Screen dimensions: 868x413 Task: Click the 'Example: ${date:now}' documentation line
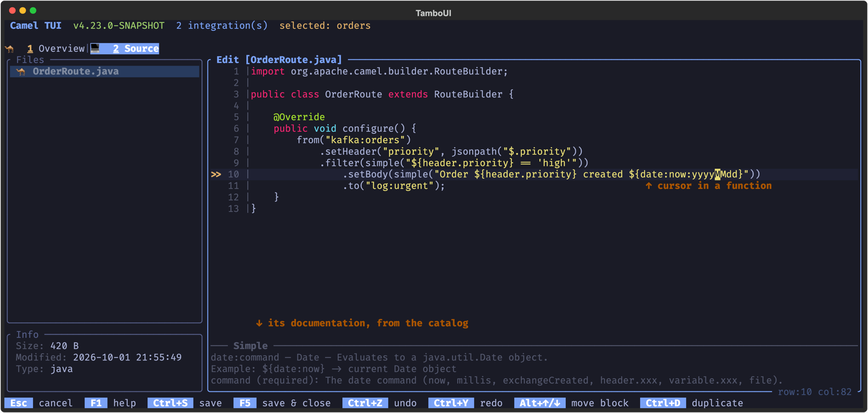334,369
